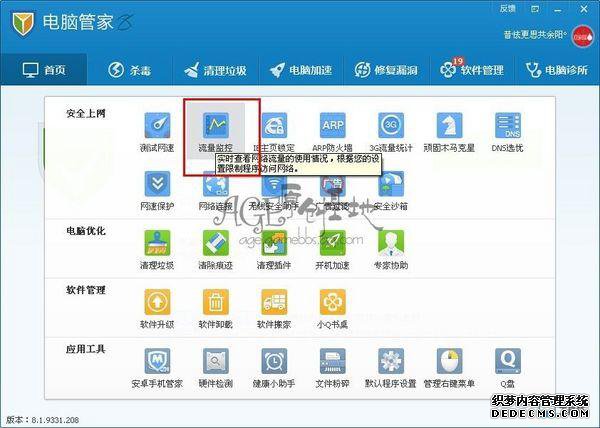Open the Q盘 tool
Image resolution: width=600 pixels, height=428 pixels.
pyautogui.click(x=508, y=368)
